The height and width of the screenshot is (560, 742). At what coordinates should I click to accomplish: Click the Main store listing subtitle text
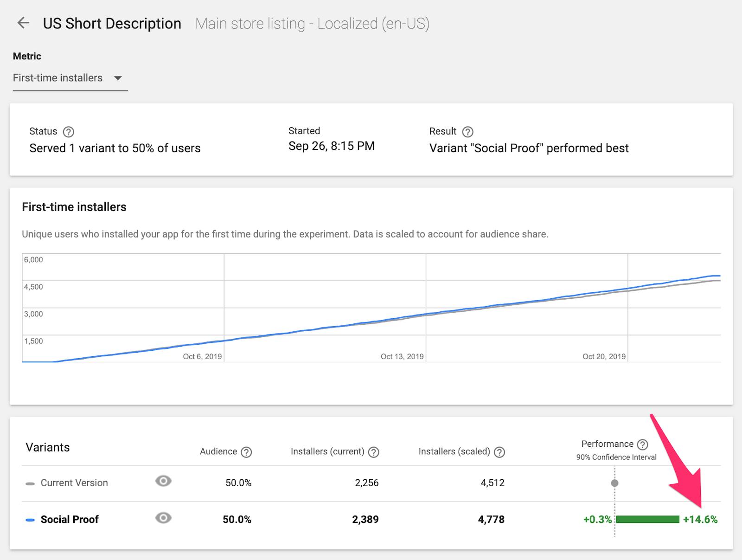[x=312, y=23]
